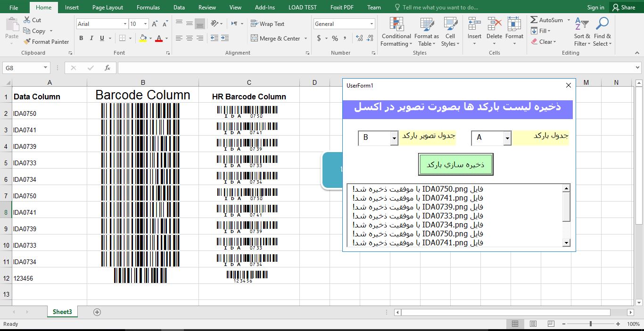Screen dimensions: 644x331
Task: Click the red Font Color icon
Action: 159,38
